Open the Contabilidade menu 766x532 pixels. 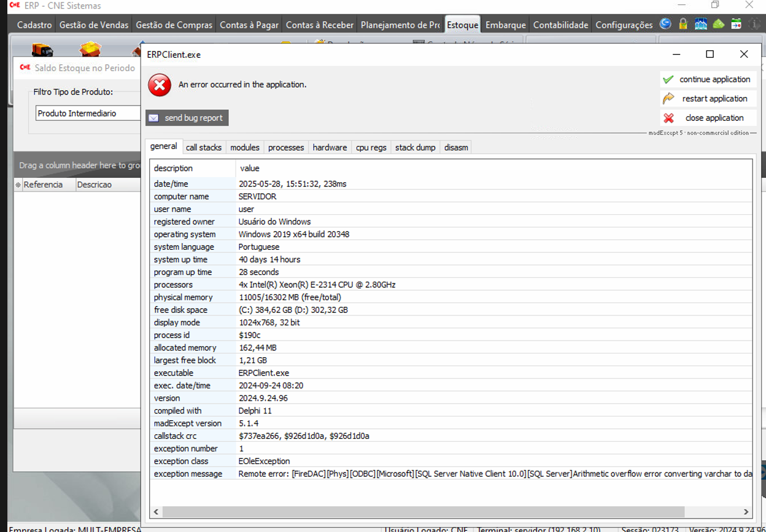click(x=560, y=25)
